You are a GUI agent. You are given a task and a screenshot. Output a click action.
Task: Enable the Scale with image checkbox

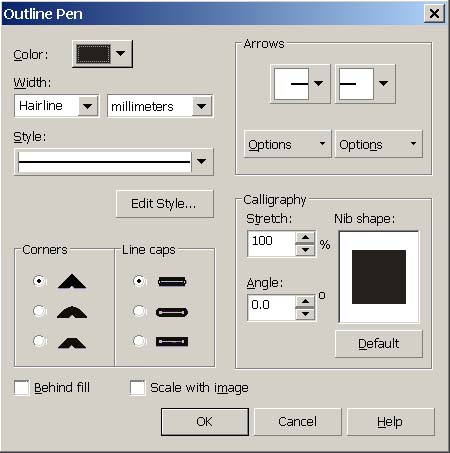point(137,388)
